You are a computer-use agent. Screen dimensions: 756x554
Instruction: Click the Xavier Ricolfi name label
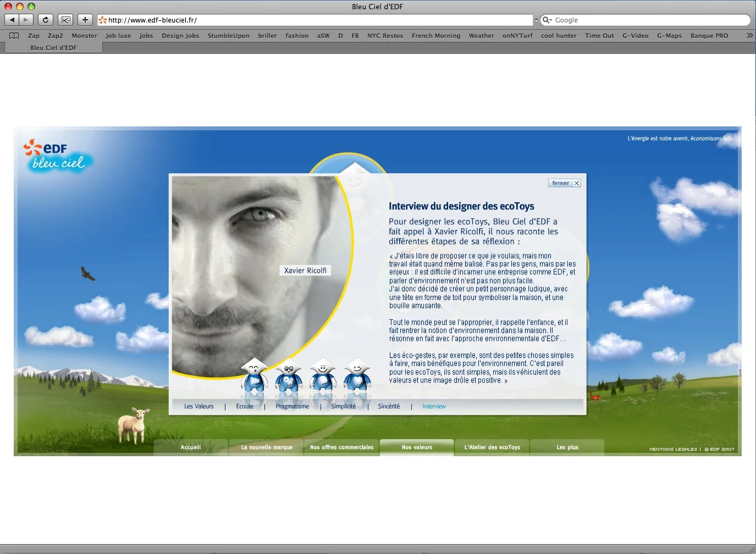click(x=305, y=270)
